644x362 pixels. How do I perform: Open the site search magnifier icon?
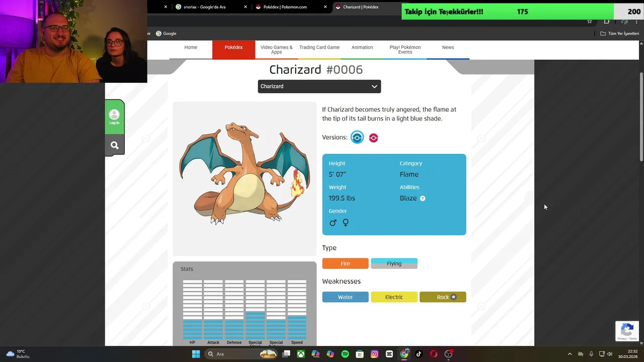115,145
